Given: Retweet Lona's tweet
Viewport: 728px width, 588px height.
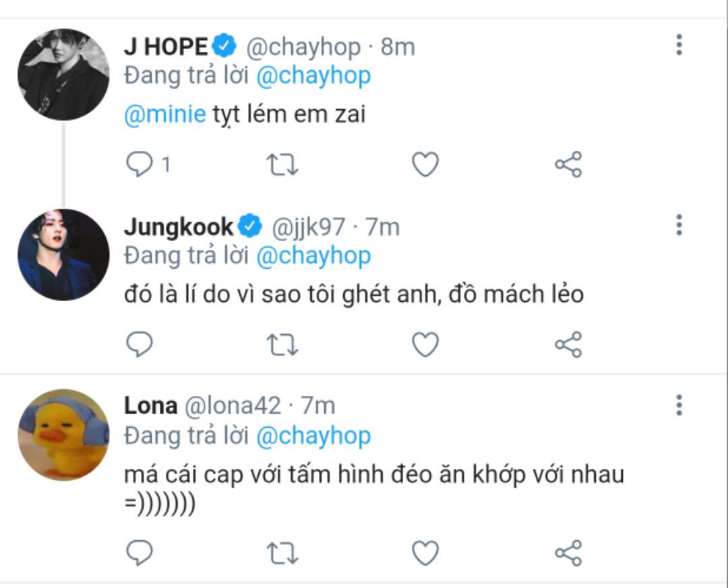Looking at the screenshot, I should point(282,553).
